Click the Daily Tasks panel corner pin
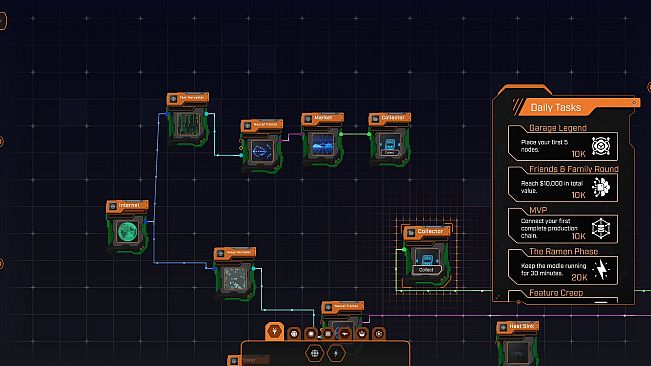 pos(634,102)
